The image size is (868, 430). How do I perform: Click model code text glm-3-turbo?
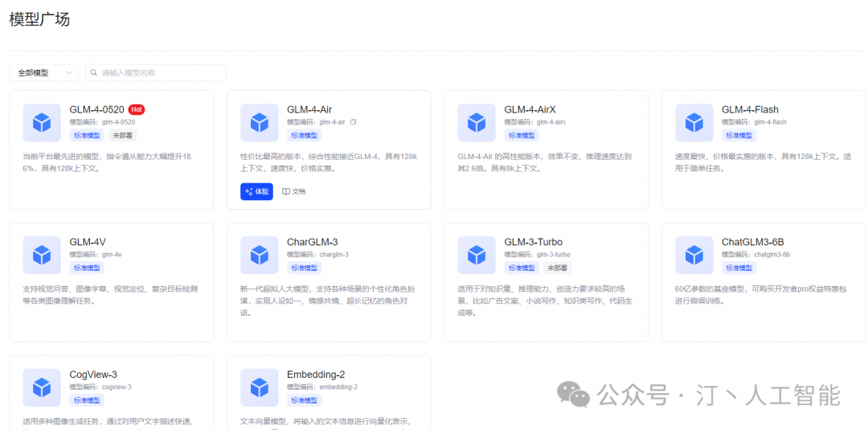[x=554, y=255]
